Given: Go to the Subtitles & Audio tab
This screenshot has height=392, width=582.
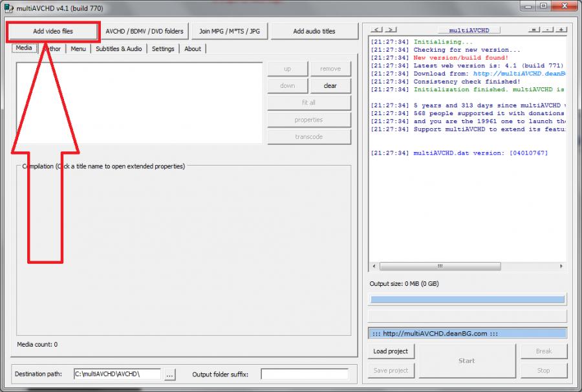Looking at the screenshot, I should click(119, 49).
